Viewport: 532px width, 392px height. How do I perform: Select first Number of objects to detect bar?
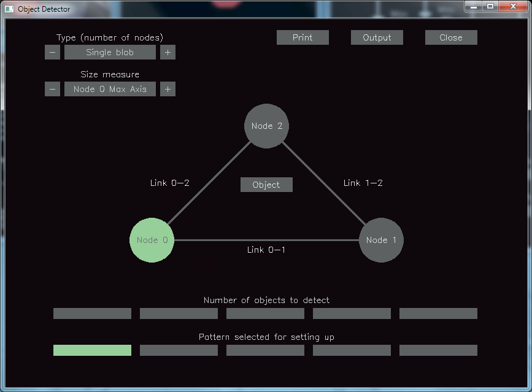92,313
